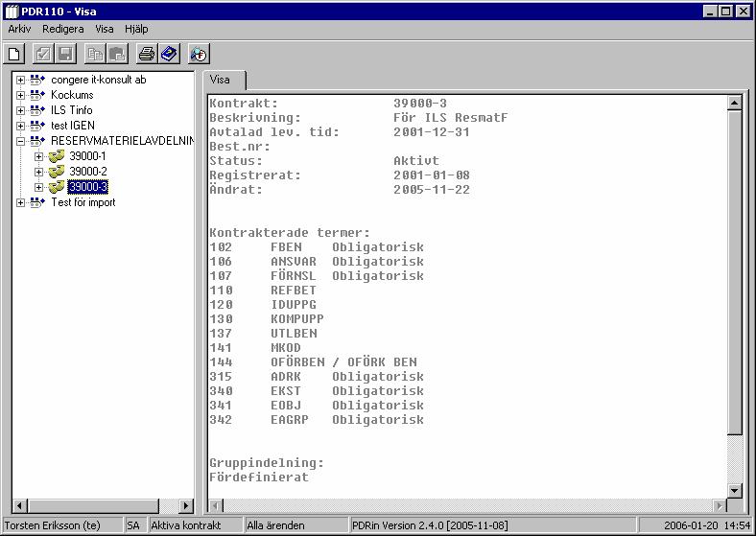Click the vertical scrollbar thumb in details pane
This screenshot has width=756, height=536.
pos(734,272)
